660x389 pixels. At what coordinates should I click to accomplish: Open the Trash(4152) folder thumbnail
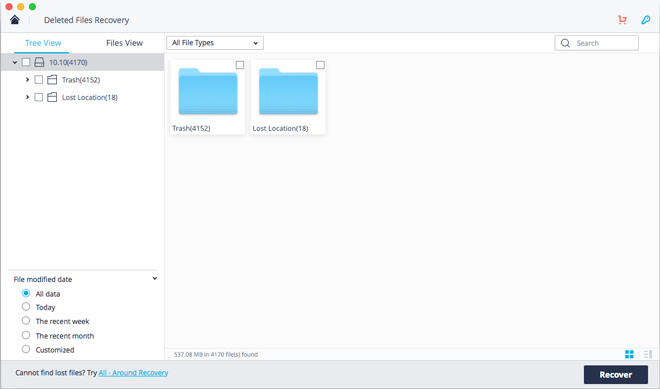[x=208, y=97]
